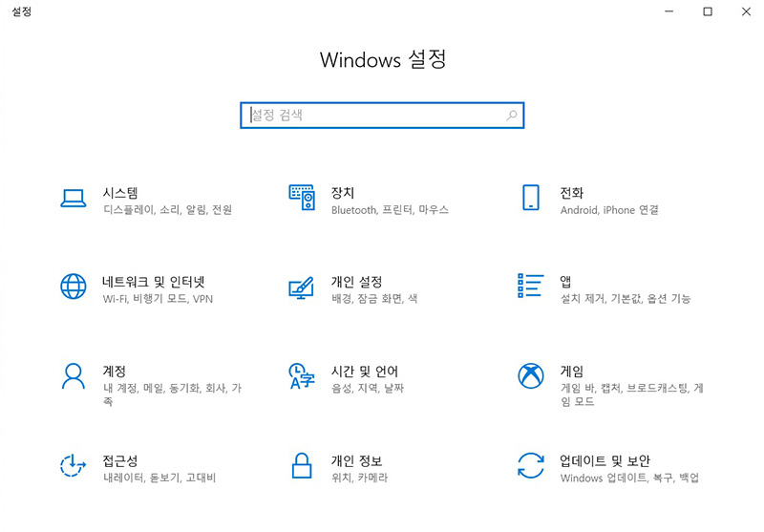
Task: Maximize the 설정 window
Action: 708,11
